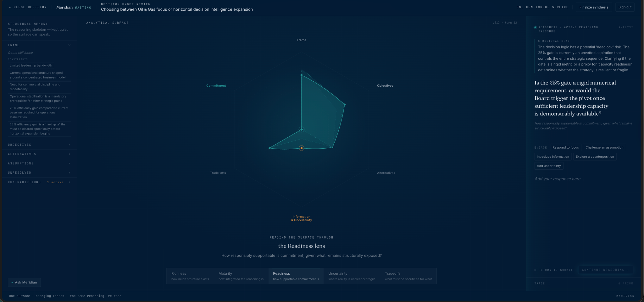Click the 25% efficiency gain baseline constraint
Image resolution: width=644 pixels, height=302 pixels.
[x=40, y=113]
